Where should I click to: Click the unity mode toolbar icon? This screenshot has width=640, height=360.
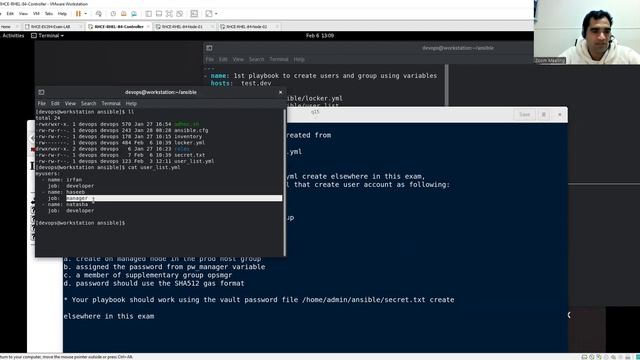180,13
